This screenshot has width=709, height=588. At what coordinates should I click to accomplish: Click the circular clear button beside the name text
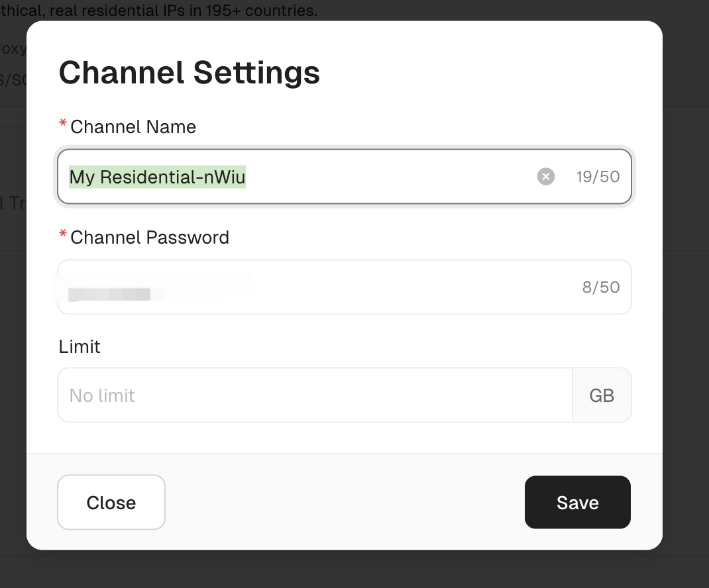545,176
